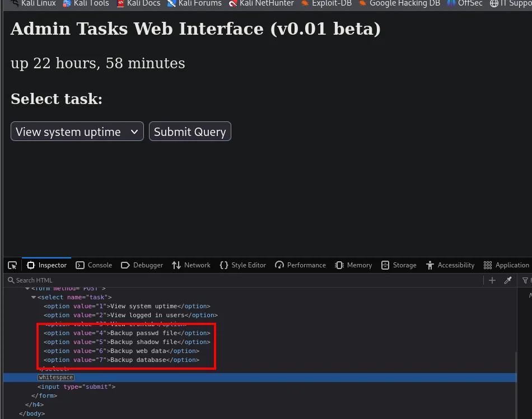532x419 pixels.
Task: Click the plus icon to create new node
Action: tap(492, 280)
